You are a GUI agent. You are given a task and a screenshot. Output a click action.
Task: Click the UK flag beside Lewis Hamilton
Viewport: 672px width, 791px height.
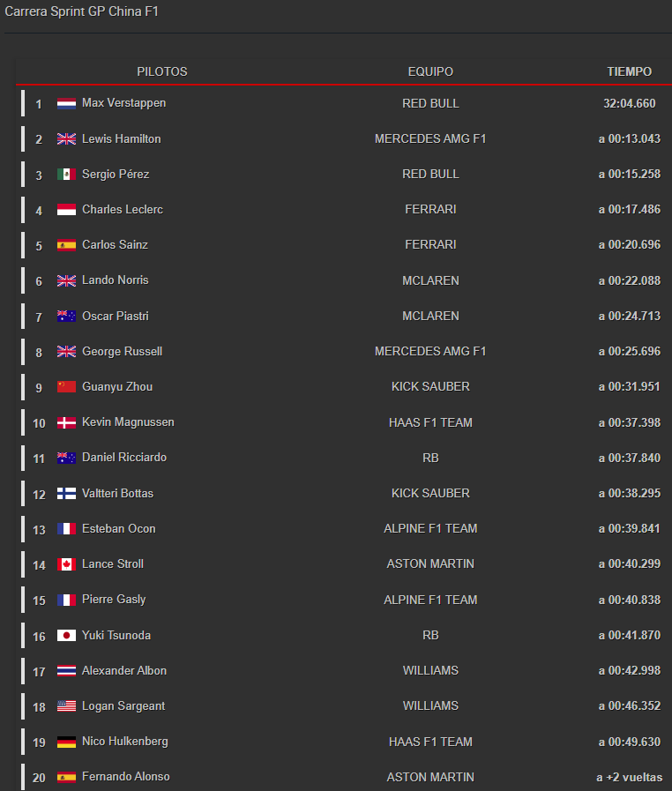coord(67,138)
